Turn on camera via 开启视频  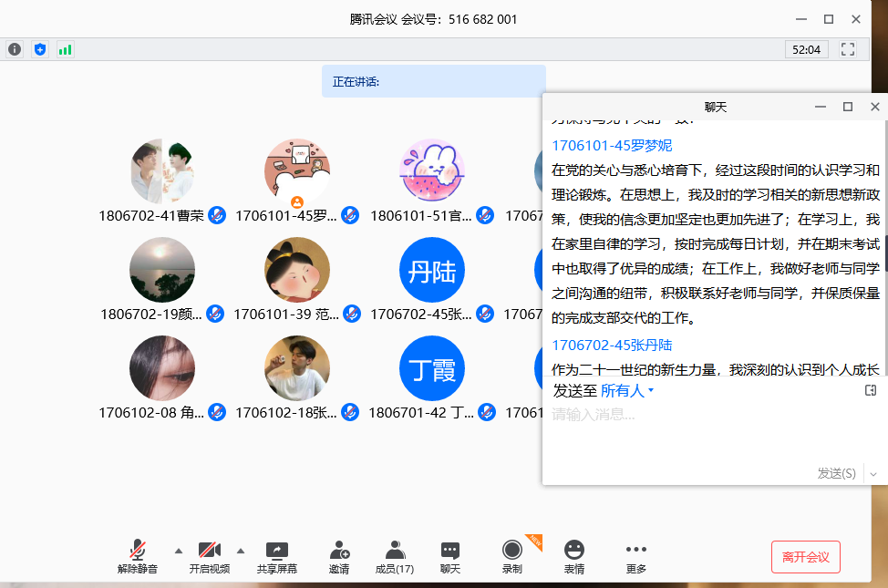[x=210, y=556]
